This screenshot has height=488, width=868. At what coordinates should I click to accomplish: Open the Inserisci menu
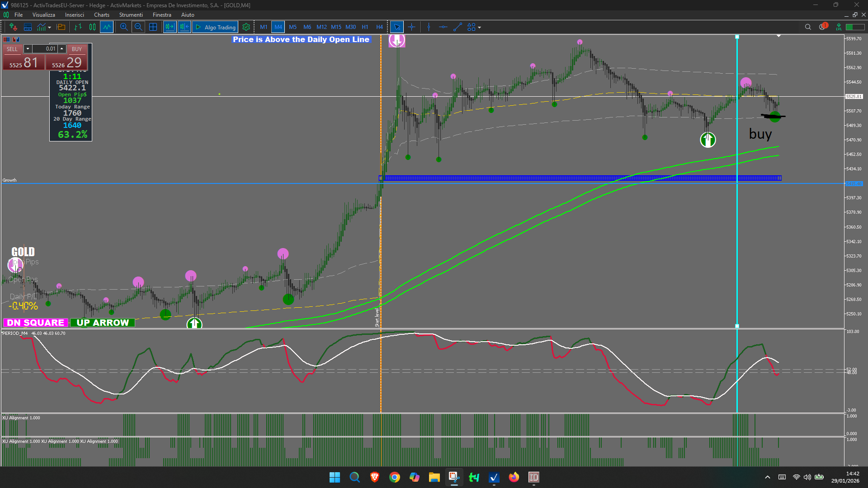[74, 15]
